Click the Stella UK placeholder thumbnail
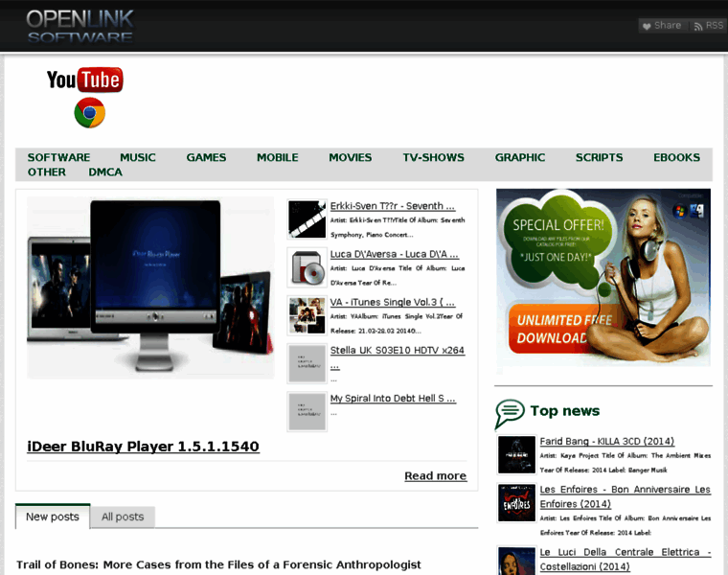 coord(307,363)
